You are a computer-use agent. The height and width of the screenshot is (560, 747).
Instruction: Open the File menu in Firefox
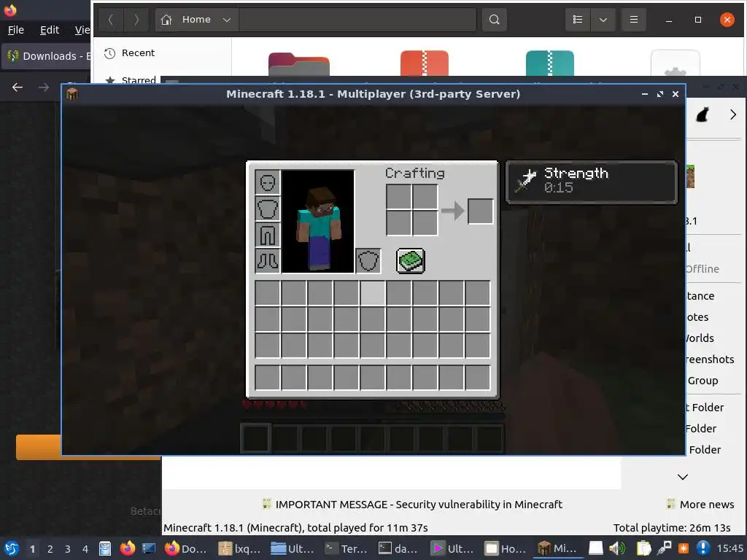[16, 30]
